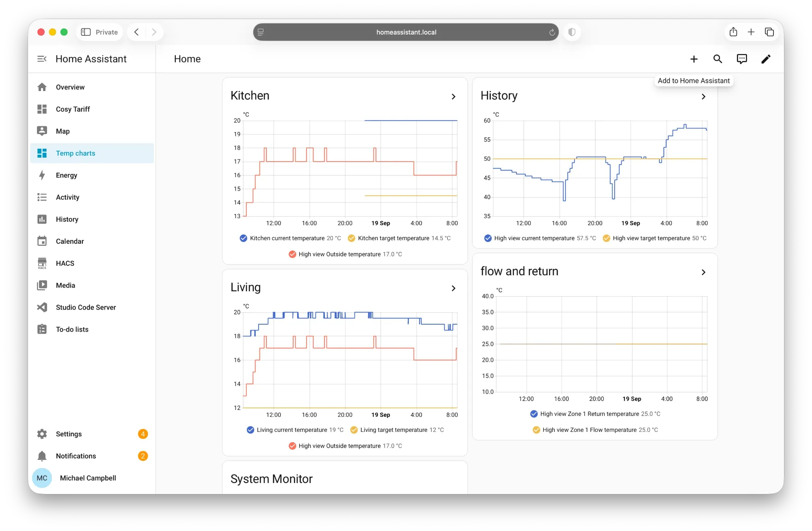Click the Private browsing label
This screenshot has height=531, width=812.
tap(107, 32)
